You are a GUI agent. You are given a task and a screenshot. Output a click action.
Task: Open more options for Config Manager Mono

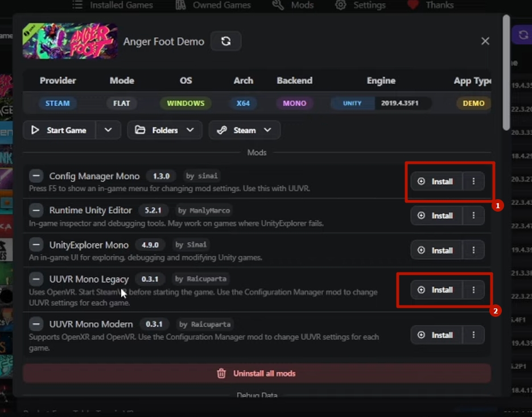(473, 181)
